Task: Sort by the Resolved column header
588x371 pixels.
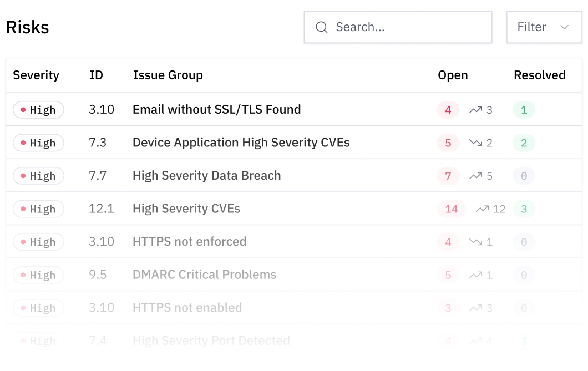Action: click(x=539, y=75)
